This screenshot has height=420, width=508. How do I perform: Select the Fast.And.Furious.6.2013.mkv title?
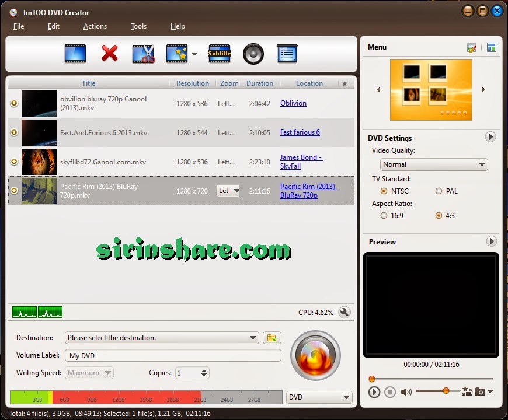pyautogui.click(x=104, y=132)
